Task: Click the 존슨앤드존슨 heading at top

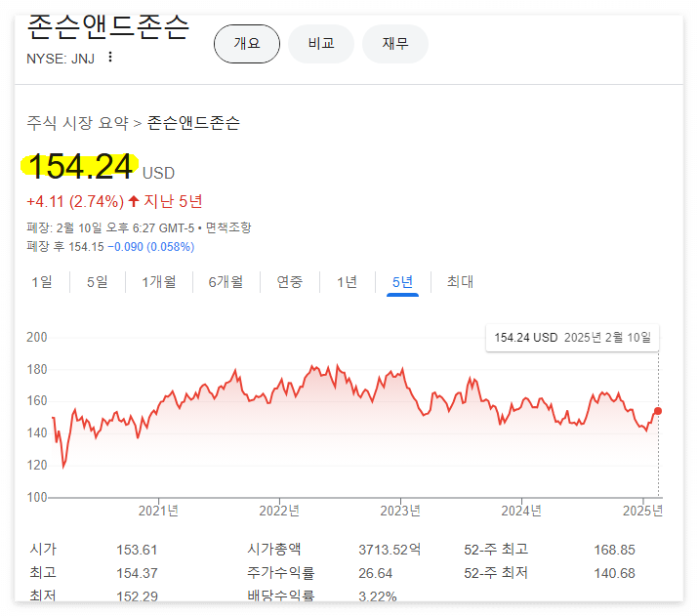Action: point(108,27)
